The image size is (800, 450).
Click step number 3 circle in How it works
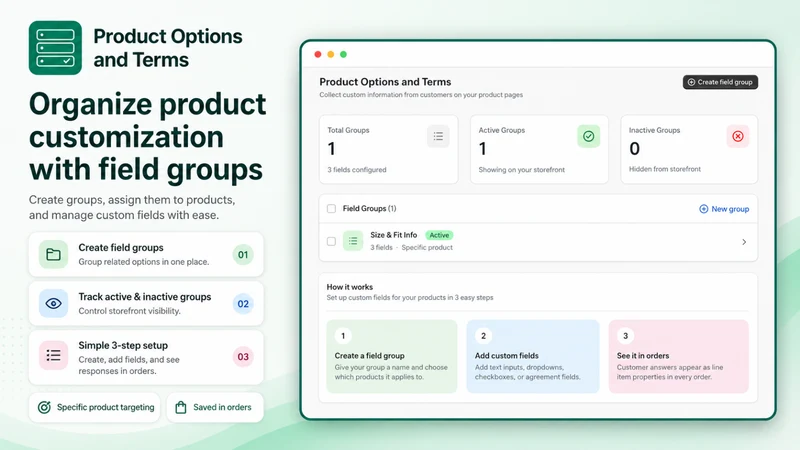point(626,336)
